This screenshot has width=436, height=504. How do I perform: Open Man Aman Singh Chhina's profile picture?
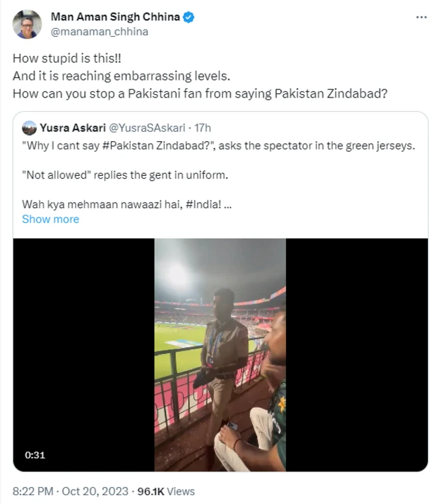27,24
